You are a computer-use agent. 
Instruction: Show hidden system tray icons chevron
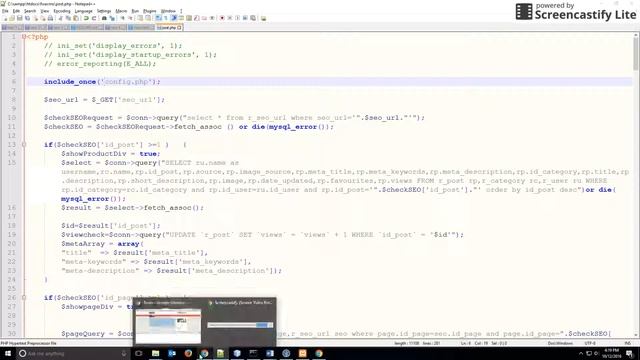[581, 353]
